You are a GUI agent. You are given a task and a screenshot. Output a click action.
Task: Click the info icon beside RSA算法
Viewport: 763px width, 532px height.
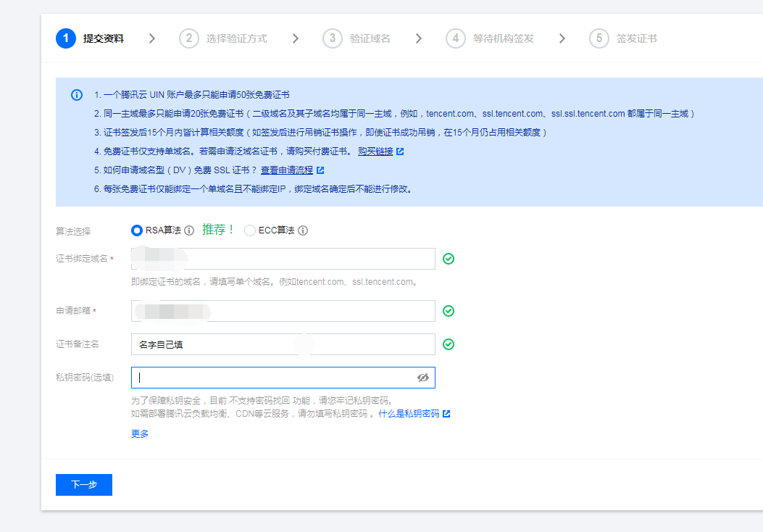[x=189, y=230]
